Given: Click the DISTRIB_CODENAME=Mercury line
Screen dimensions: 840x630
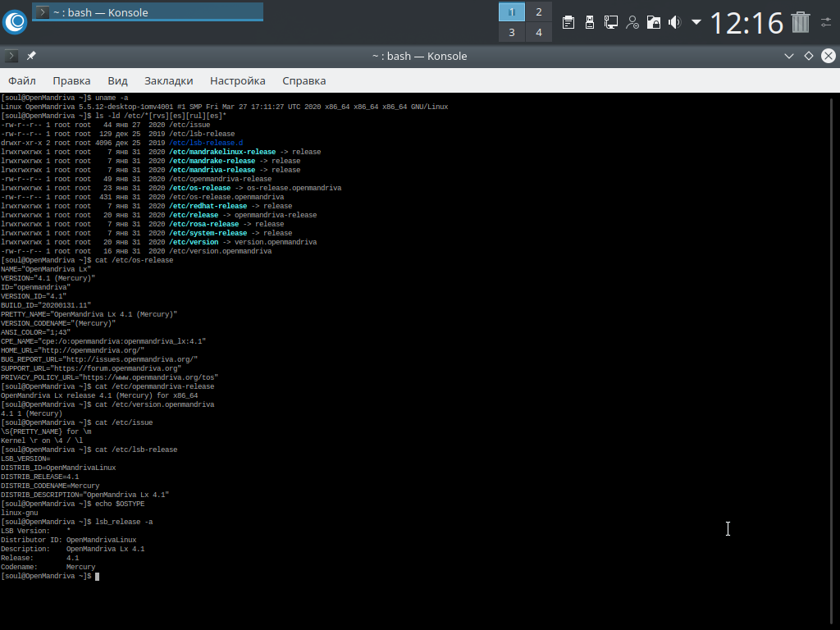Looking at the screenshot, I should point(50,486).
